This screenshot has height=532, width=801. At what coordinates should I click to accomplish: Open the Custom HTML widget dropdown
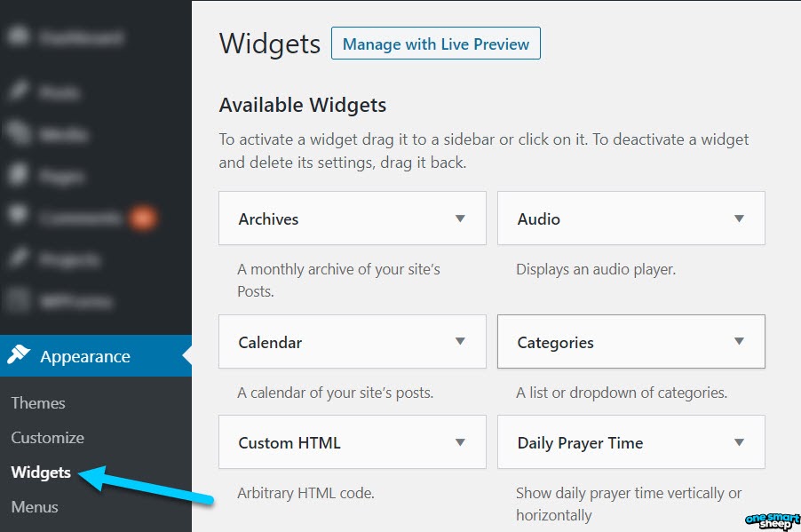point(462,441)
